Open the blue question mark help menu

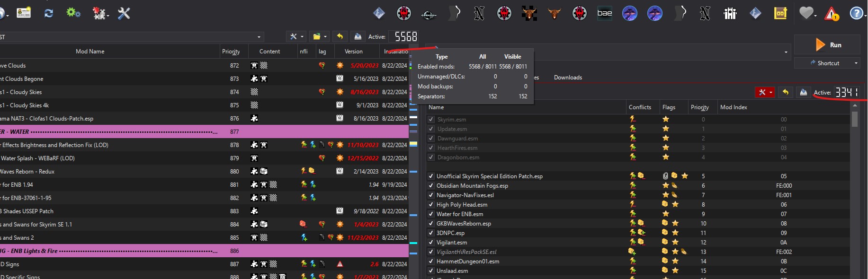tap(857, 13)
